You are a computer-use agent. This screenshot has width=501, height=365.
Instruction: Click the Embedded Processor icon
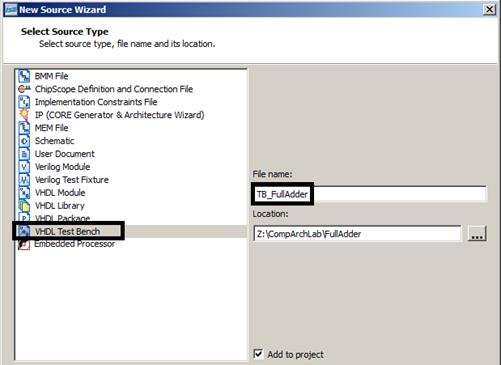click(x=24, y=245)
